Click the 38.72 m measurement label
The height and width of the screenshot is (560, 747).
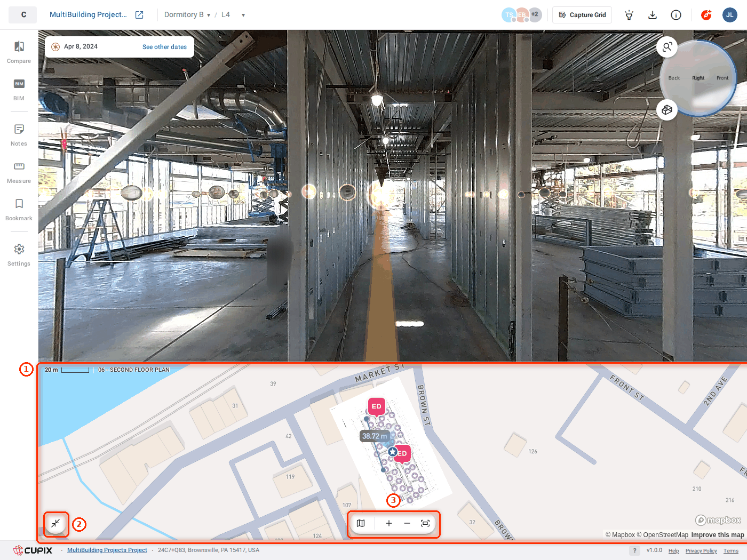coord(375,436)
